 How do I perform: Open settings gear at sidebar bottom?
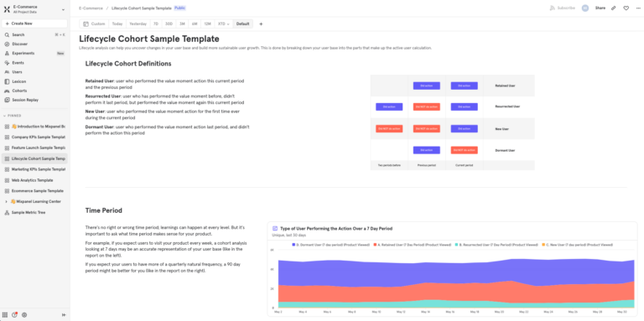tap(24, 315)
